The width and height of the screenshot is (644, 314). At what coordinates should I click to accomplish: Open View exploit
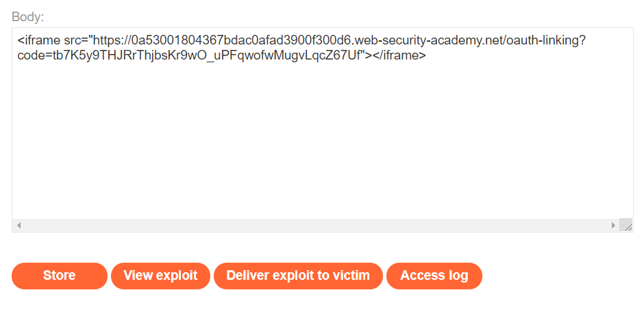[x=160, y=276]
